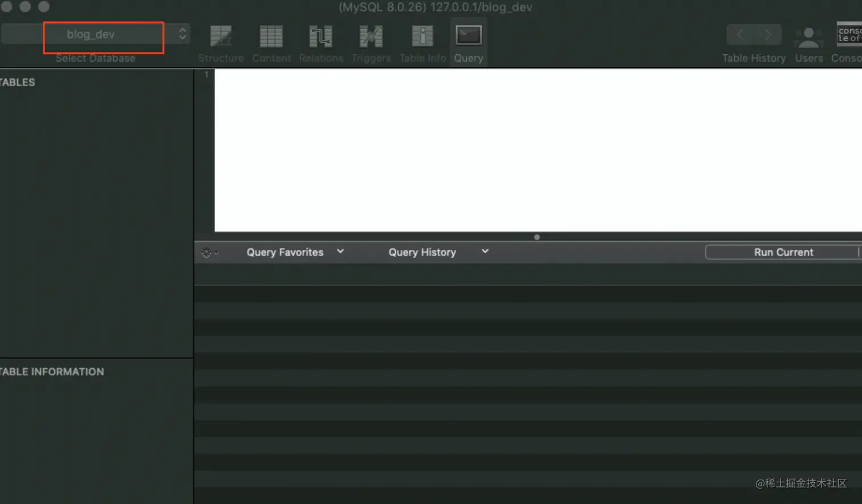
Task: Show the Console
Action: (x=848, y=43)
